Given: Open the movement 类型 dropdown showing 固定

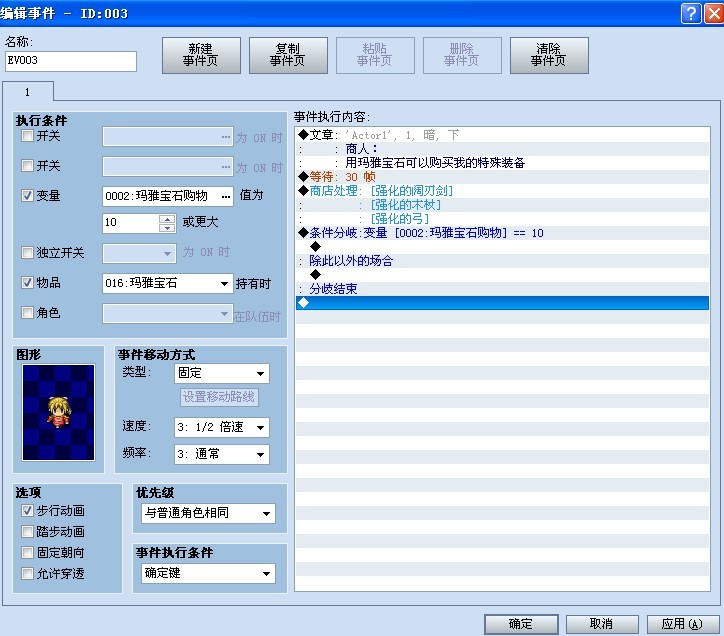Looking at the screenshot, I should (222, 373).
